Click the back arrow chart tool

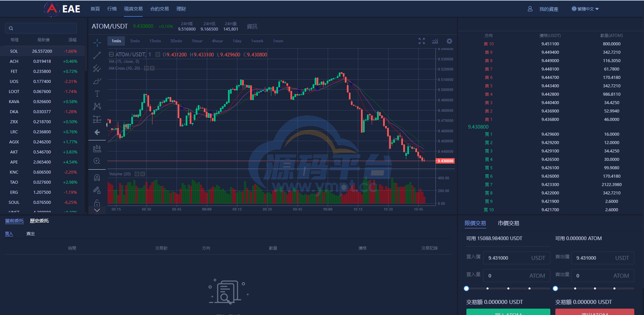point(97,132)
